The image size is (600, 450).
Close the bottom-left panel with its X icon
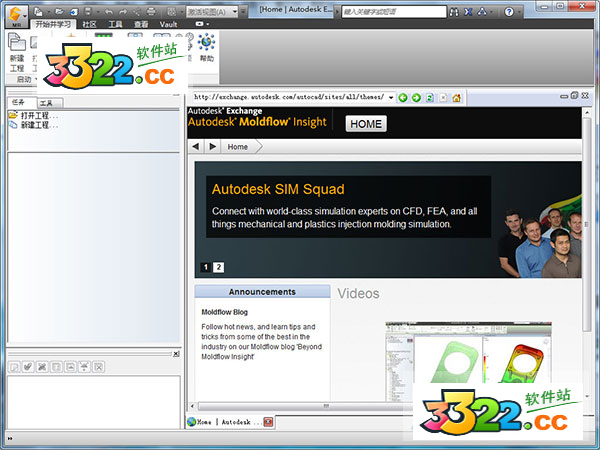point(176,354)
